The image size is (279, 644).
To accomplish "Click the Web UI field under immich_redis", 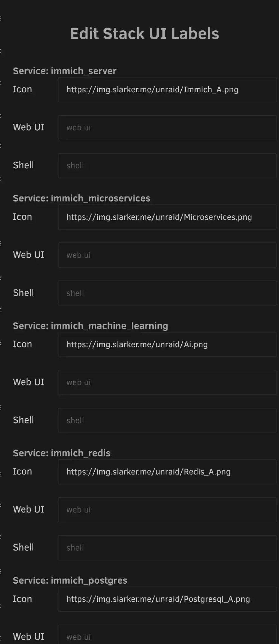I will click(x=167, y=510).
